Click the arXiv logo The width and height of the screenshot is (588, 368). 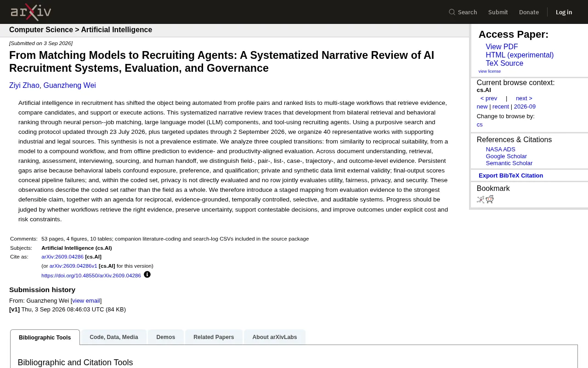tap(31, 12)
